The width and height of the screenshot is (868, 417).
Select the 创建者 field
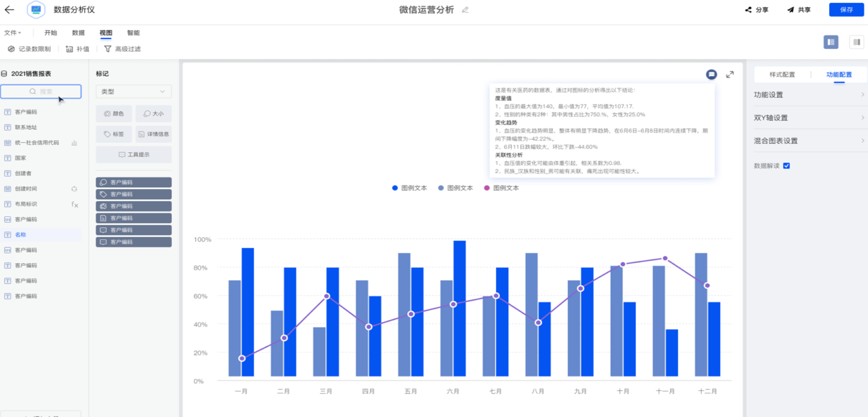[x=23, y=173]
